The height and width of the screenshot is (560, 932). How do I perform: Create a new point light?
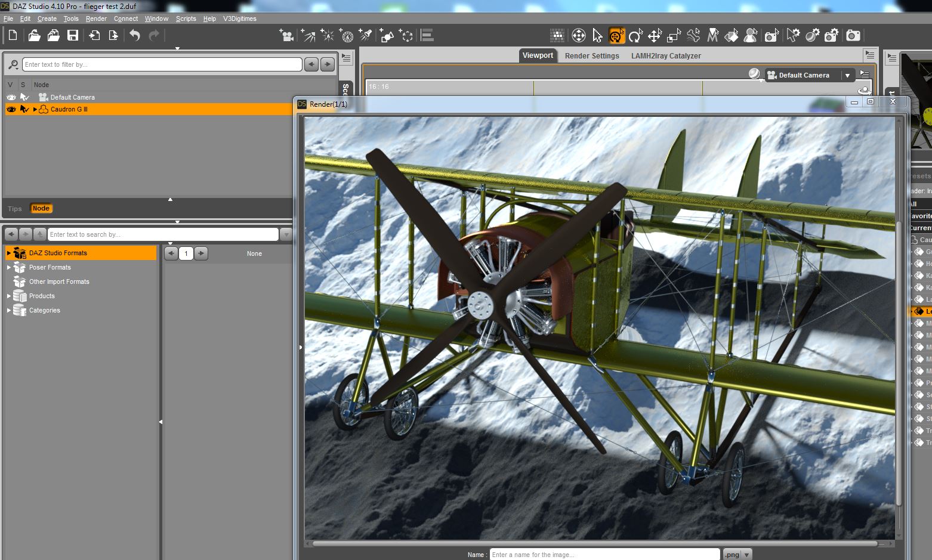click(328, 36)
